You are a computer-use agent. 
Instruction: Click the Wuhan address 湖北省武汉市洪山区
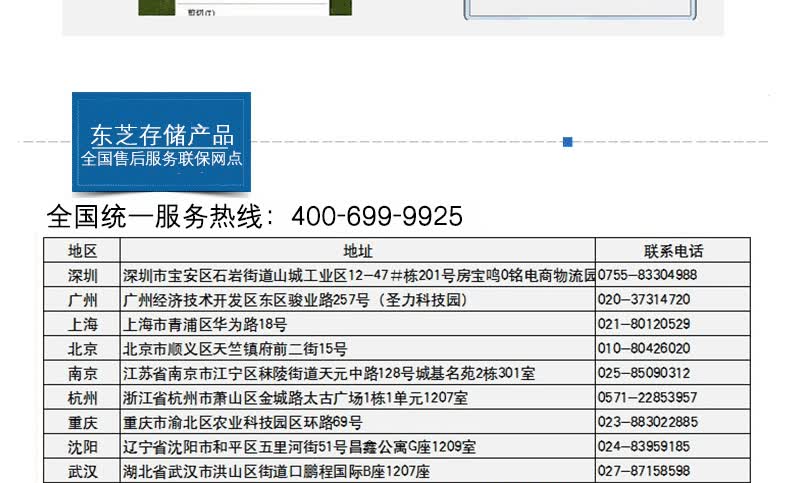276,471
